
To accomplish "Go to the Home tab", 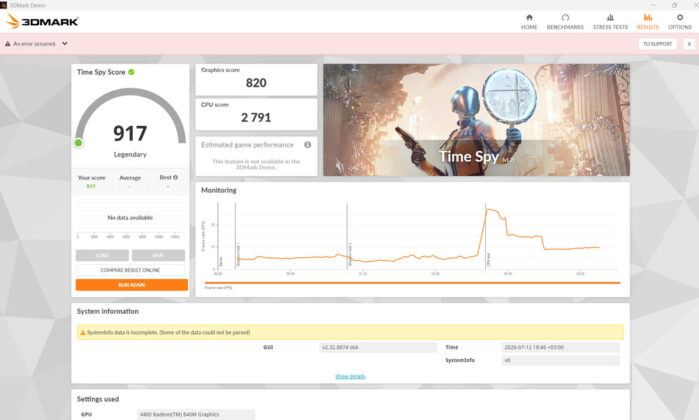I will pyautogui.click(x=529, y=21).
